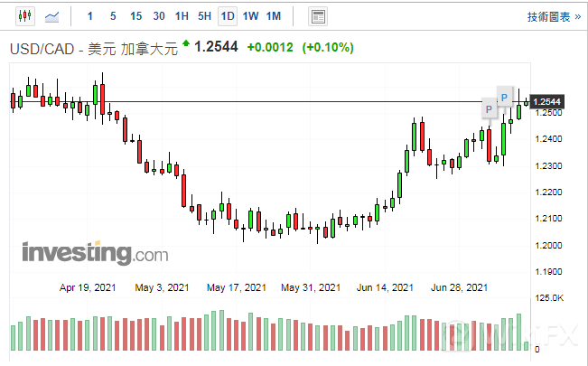Click the Investing.com watermark logo
Image resolution: width=588 pixels, height=366 pixels.
(x=94, y=251)
